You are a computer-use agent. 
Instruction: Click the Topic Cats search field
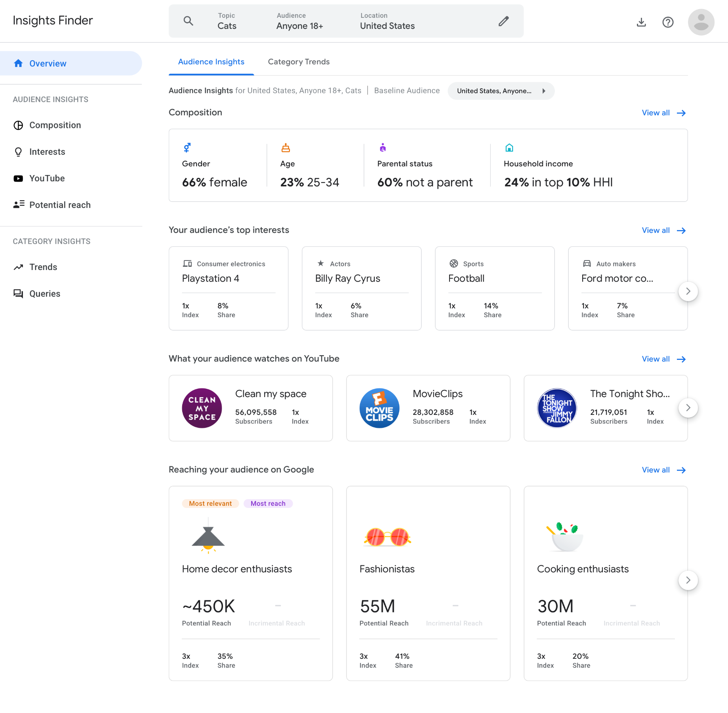227,21
